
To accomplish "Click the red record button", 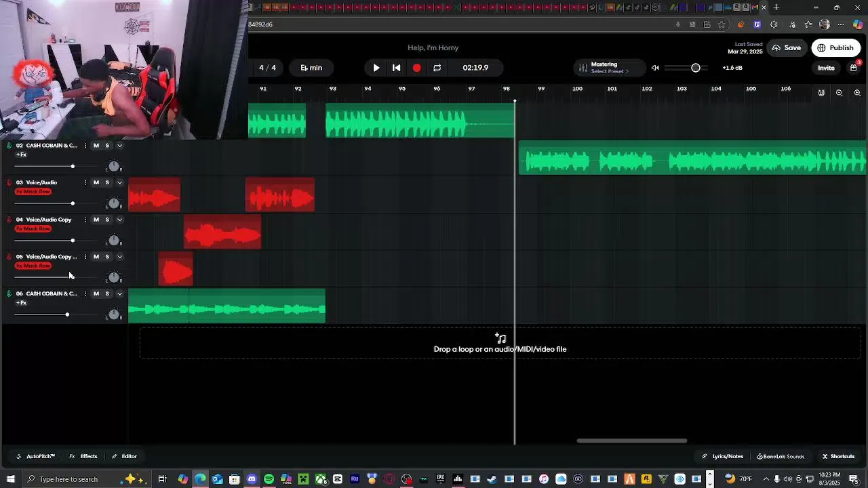I will coord(416,68).
